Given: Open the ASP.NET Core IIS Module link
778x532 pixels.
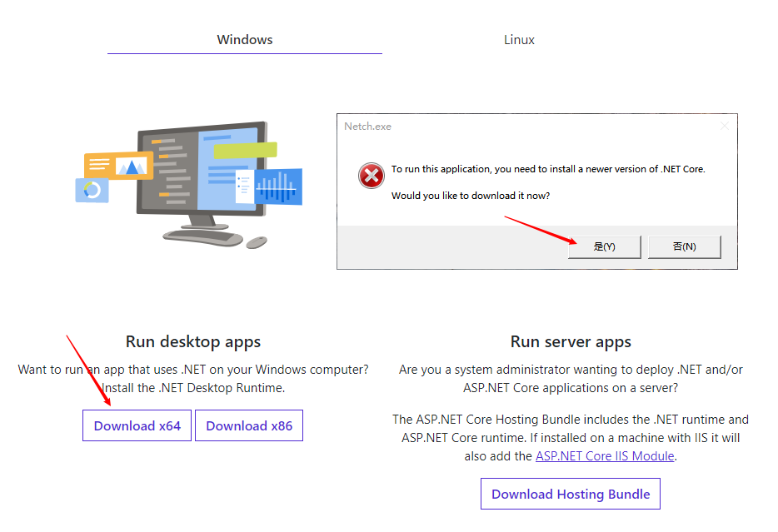Looking at the screenshot, I should pyautogui.click(x=605, y=456).
